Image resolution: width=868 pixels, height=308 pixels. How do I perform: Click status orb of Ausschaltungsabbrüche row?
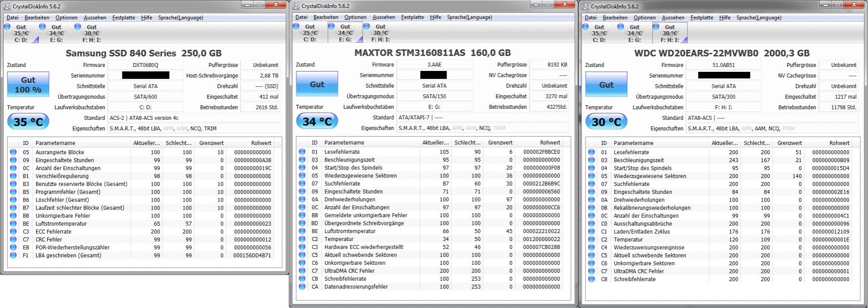pyautogui.click(x=591, y=223)
